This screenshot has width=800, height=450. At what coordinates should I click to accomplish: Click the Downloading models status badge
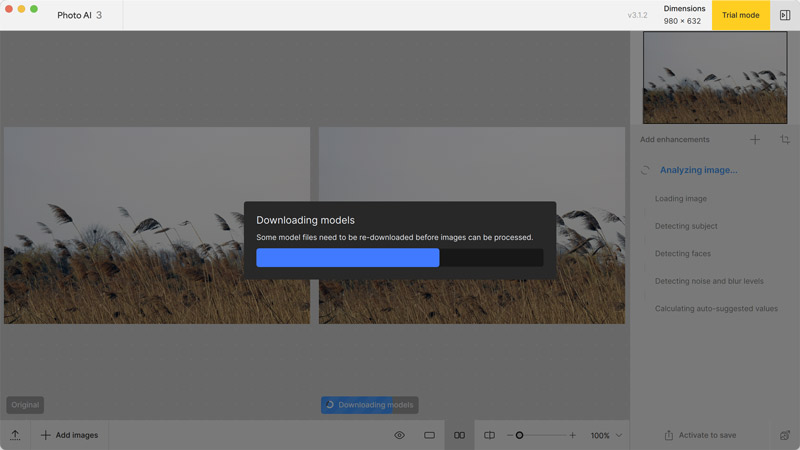[x=369, y=405]
